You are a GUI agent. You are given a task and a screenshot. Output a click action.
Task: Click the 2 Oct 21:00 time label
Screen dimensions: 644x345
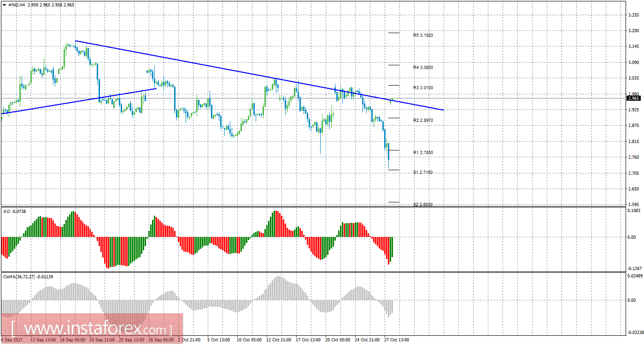point(189,340)
